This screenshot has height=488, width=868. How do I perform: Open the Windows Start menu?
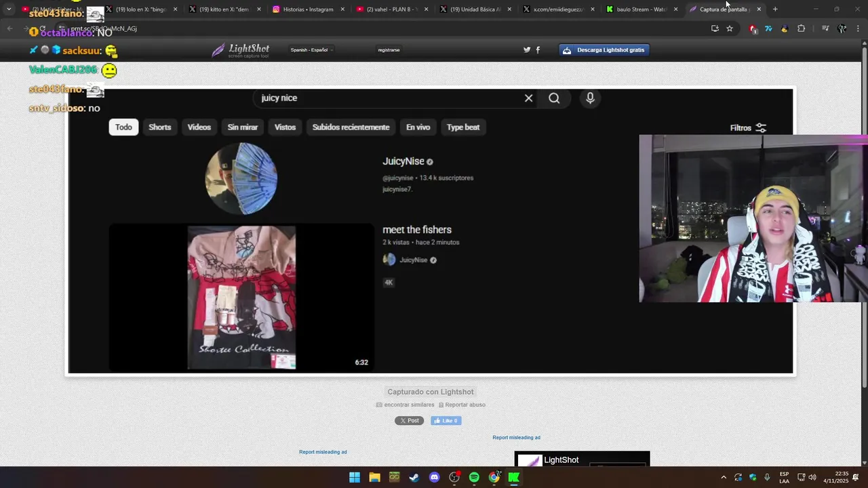point(355,477)
